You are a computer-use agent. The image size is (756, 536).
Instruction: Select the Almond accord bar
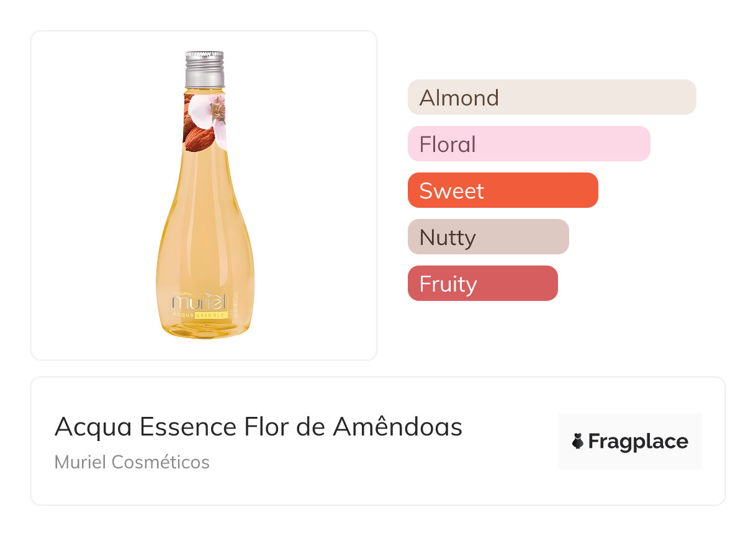pyautogui.click(x=551, y=97)
